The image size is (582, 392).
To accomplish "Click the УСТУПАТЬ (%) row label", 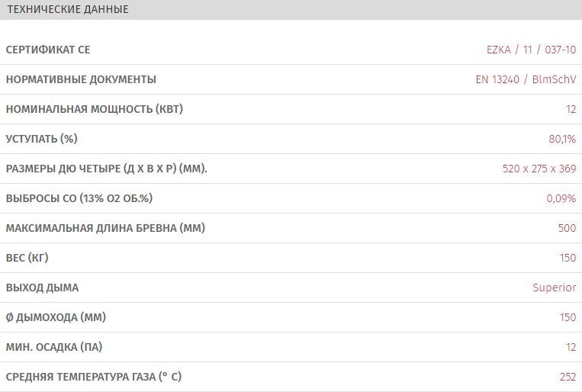I will click(41, 139).
